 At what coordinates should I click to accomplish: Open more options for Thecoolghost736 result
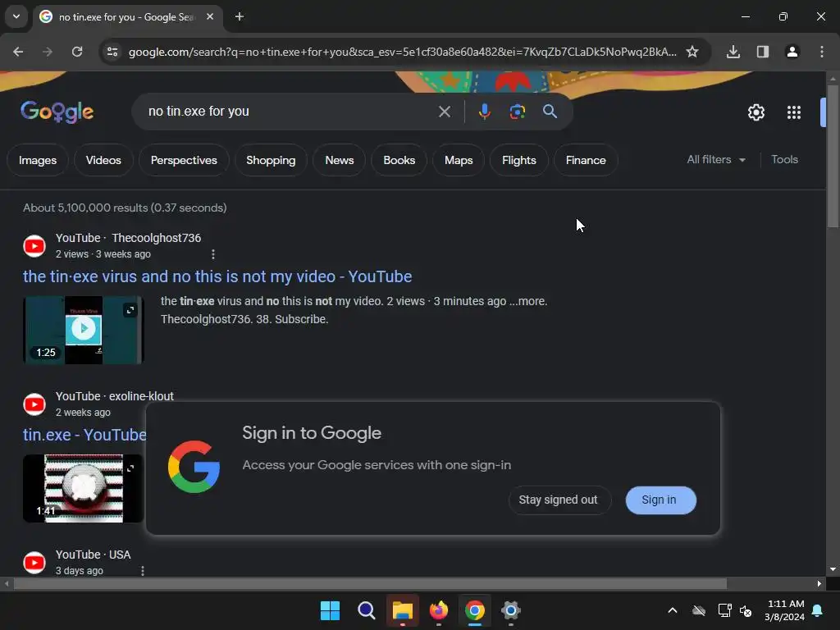pyautogui.click(x=213, y=254)
